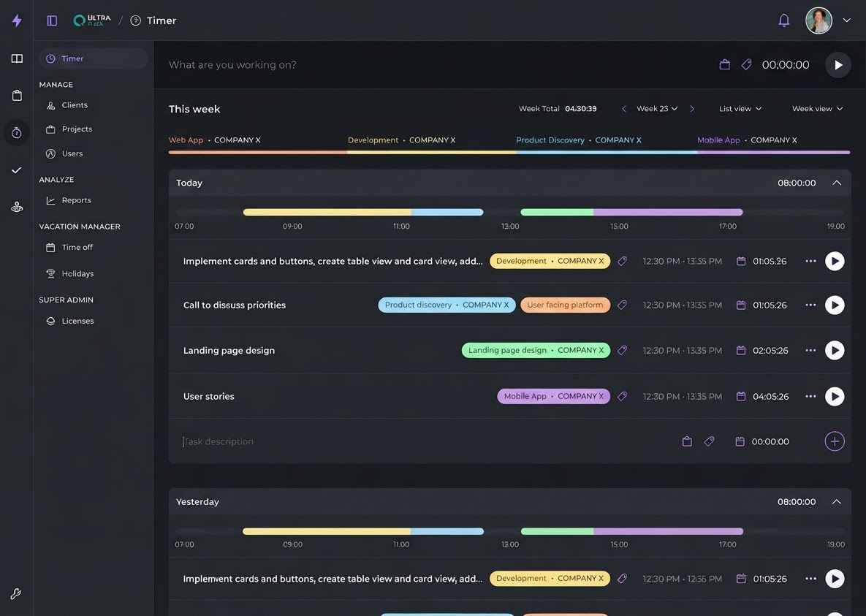The height and width of the screenshot is (616, 866).
Task: Start the main timer play button
Action: pyautogui.click(x=837, y=64)
